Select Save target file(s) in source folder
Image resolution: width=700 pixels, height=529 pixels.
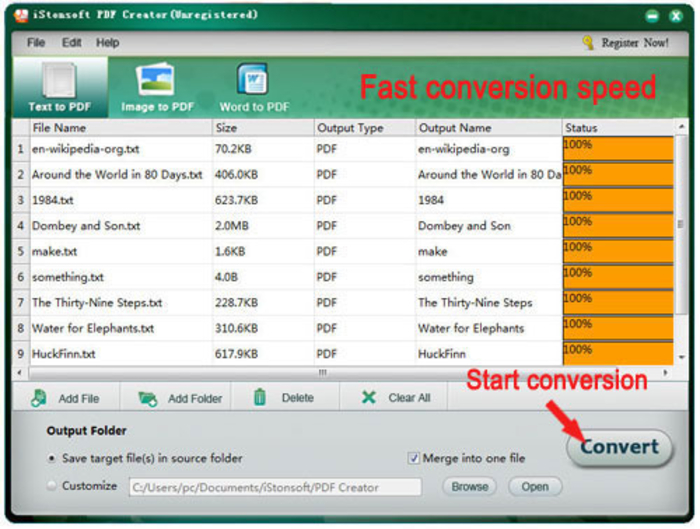[x=52, y=458]
